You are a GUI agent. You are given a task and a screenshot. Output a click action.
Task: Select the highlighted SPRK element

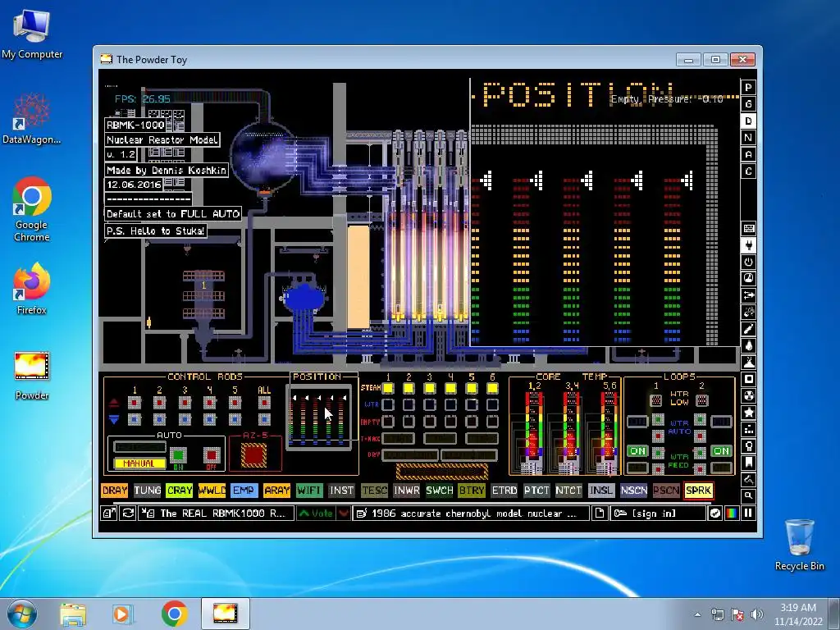[699, 491]
